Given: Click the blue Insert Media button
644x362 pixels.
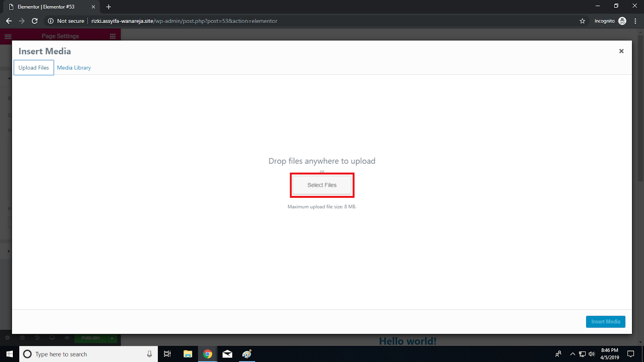Looking at the screenshot, I should tap(605, 322).
